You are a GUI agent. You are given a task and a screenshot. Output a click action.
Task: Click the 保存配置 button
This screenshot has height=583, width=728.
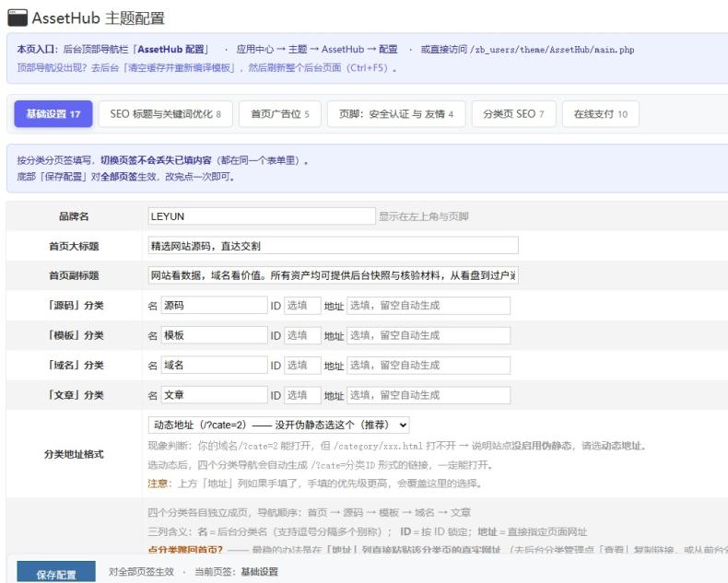pos(56,572)
